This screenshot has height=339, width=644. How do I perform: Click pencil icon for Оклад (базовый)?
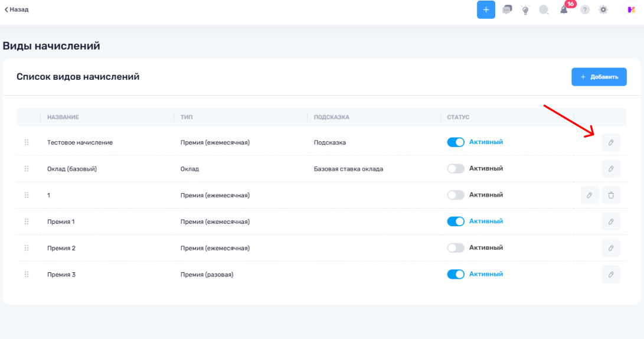(x=610, y=169)
